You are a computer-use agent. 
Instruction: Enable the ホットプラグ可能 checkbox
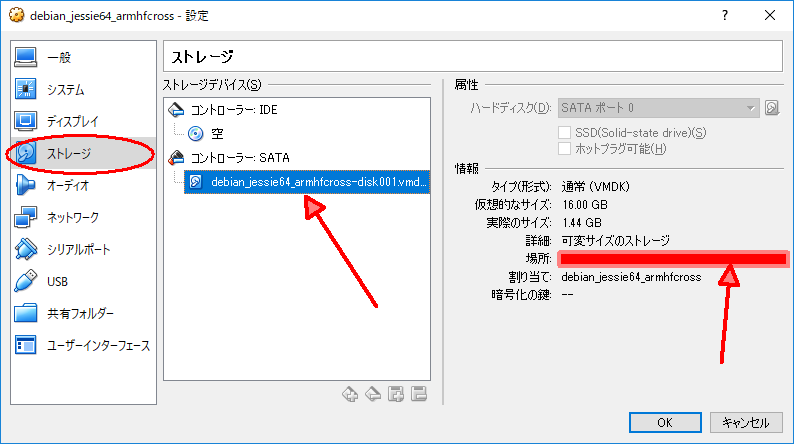(565, 149)
